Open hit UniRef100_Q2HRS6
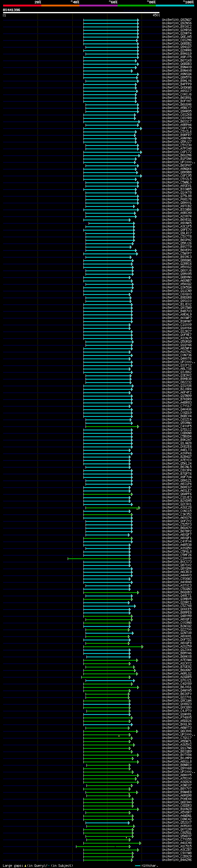 coord(177,30)
